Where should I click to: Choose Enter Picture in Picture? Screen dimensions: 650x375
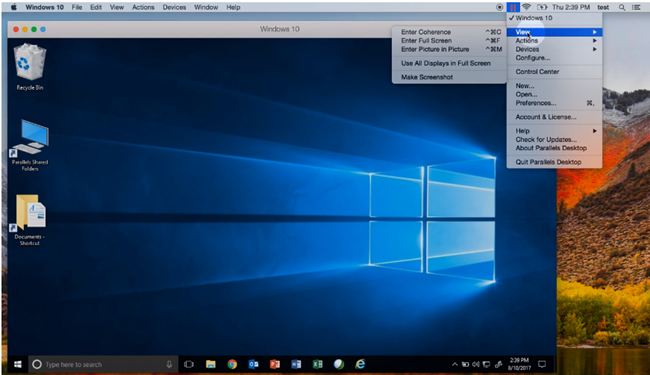tap(449, 49)
